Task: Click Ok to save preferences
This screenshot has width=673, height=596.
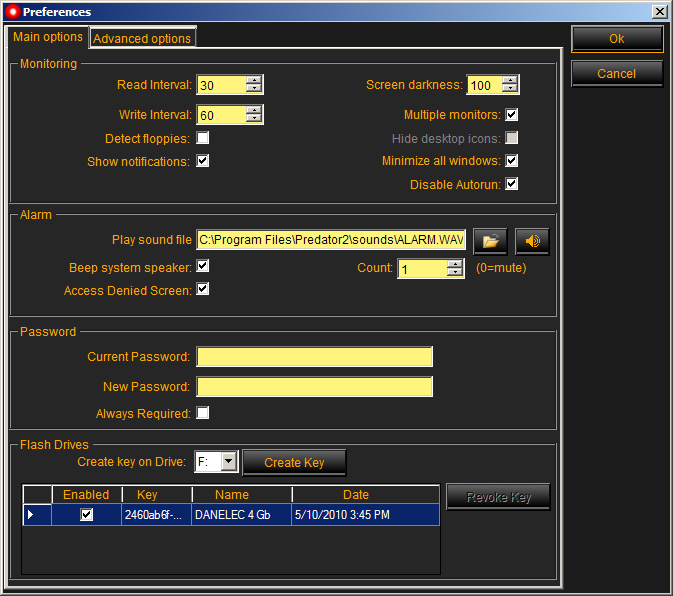Action: click(x=616, y=39)
